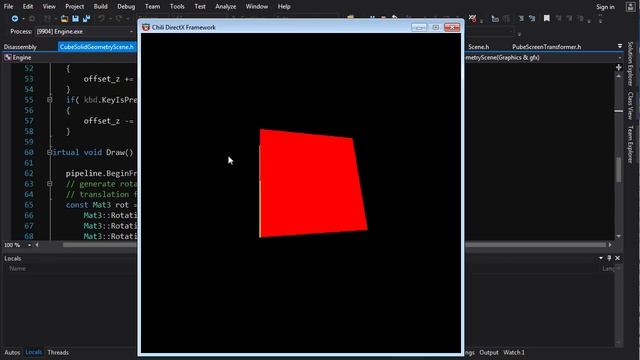Click the Sign in link
The height and width of the screenshot is (360, 640).
(x=605, y=7)
